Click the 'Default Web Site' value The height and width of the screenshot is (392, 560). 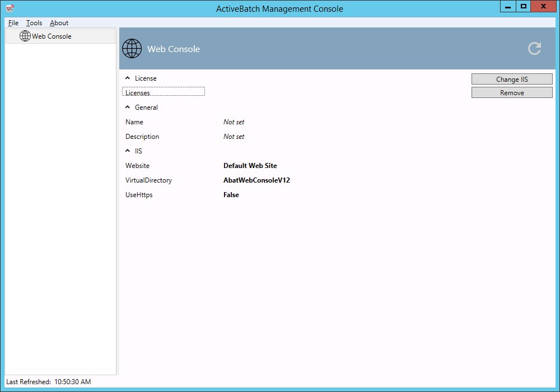[250, 166]
